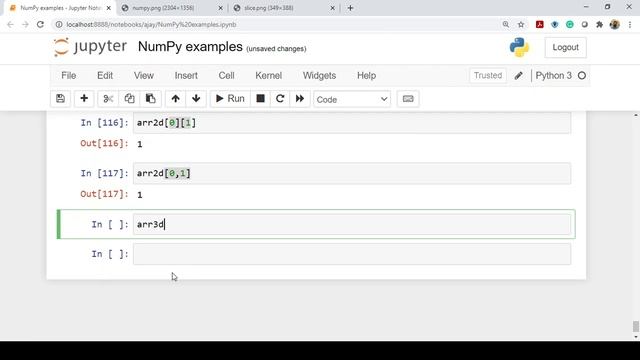
Task: Click the Python 3 kernel name
Action: [553, 76]
